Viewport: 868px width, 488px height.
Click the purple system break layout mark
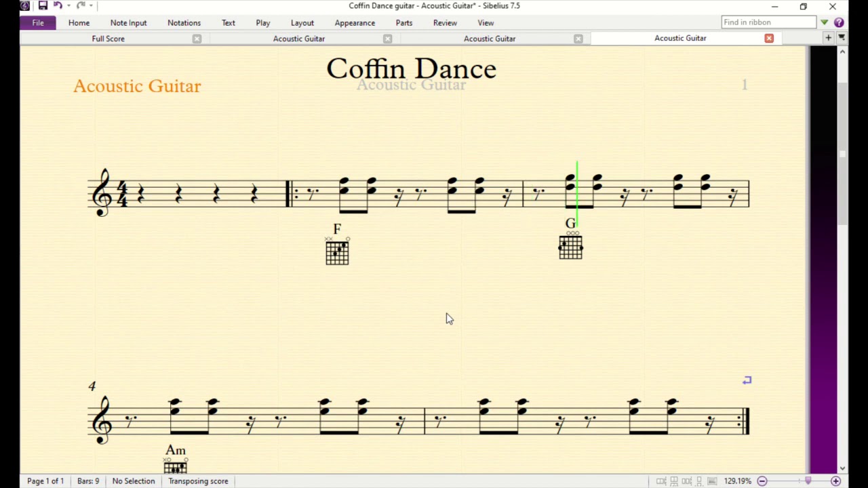747,381
